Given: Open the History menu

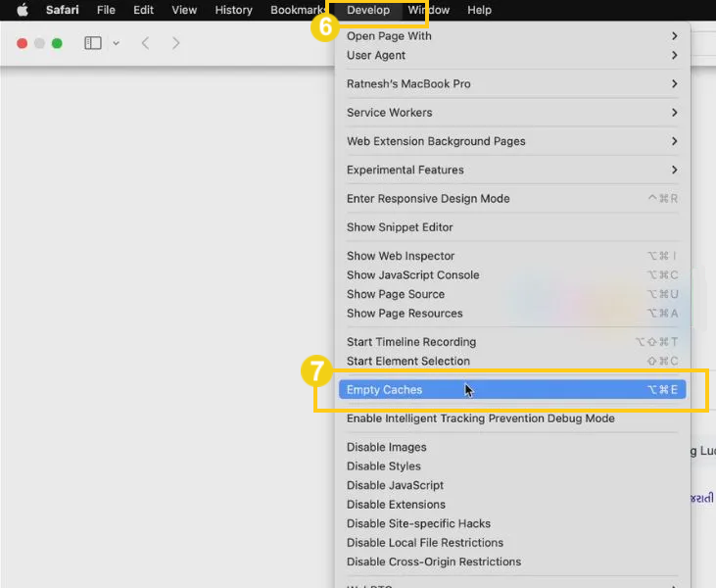Looking at the screenshot, I should tap(233, 10).
